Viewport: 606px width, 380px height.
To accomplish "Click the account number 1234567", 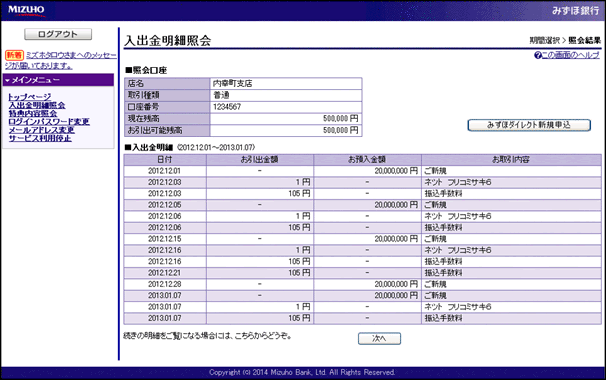I will tap(227, 107).
